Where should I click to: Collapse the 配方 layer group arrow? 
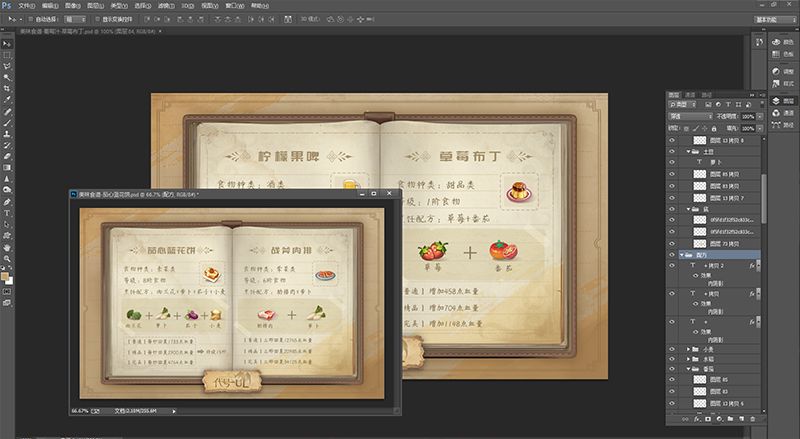click(x=682, y=256)
